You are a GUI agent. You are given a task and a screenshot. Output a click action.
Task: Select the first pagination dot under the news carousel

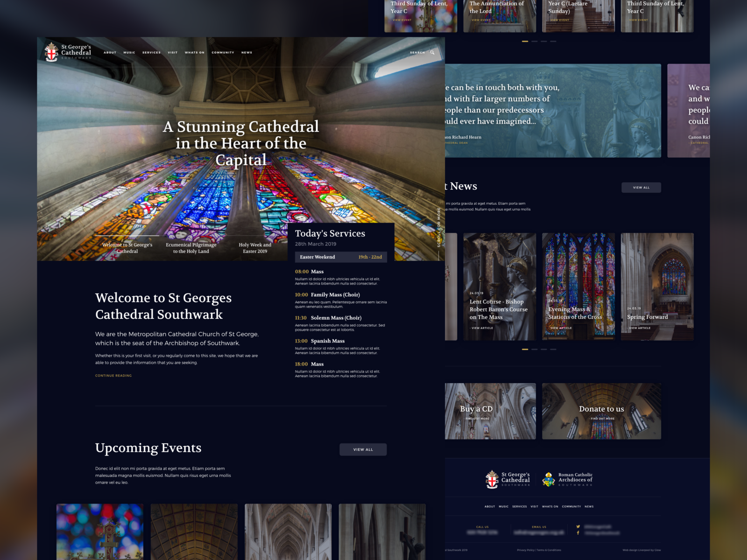(x=525, y=349)
